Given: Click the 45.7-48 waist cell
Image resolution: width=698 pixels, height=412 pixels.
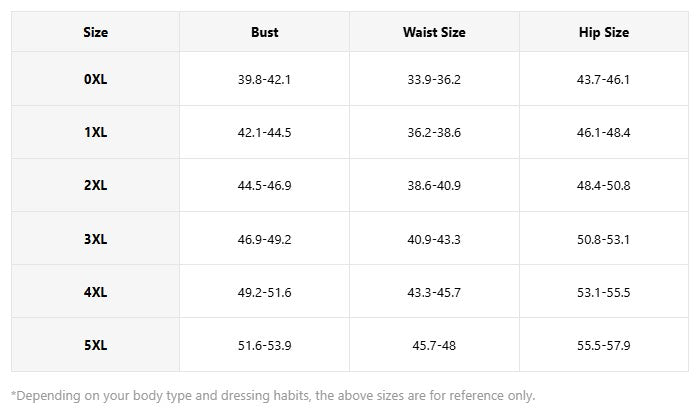Looking at the screenshot, I should tap(434, 346).
